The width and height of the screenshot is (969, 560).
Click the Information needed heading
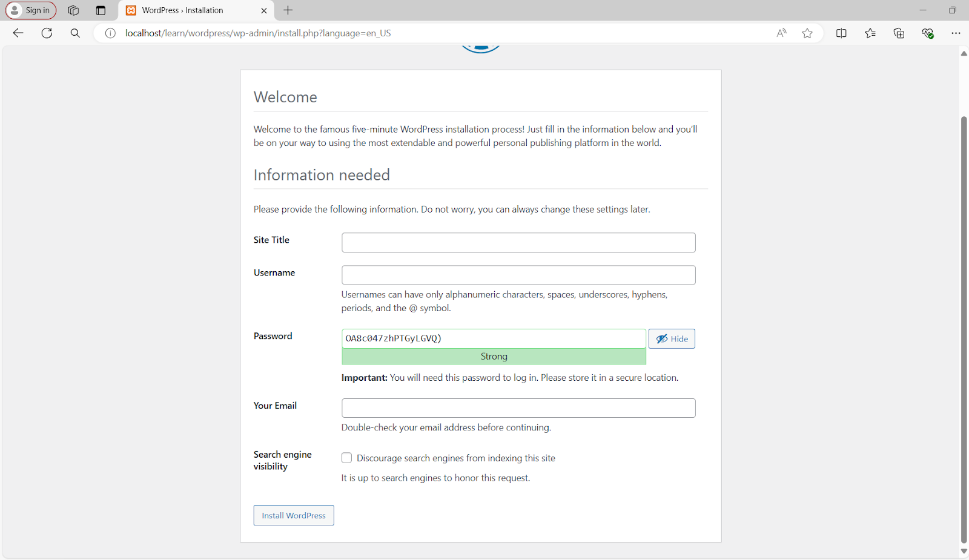[x=322, y=175]
